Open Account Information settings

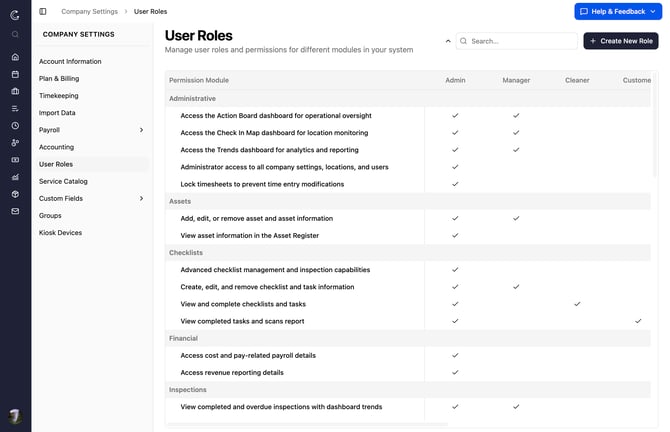click(x=70, y=62)
